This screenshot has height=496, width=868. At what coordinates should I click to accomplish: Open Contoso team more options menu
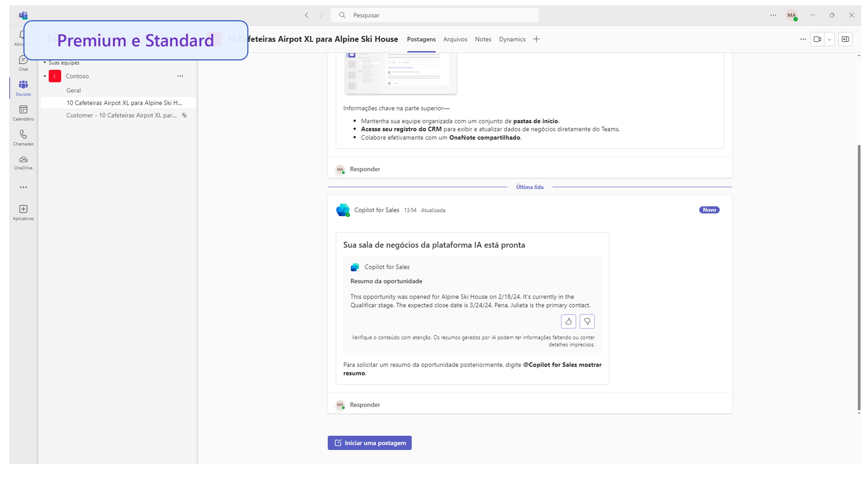coord(180,76)
